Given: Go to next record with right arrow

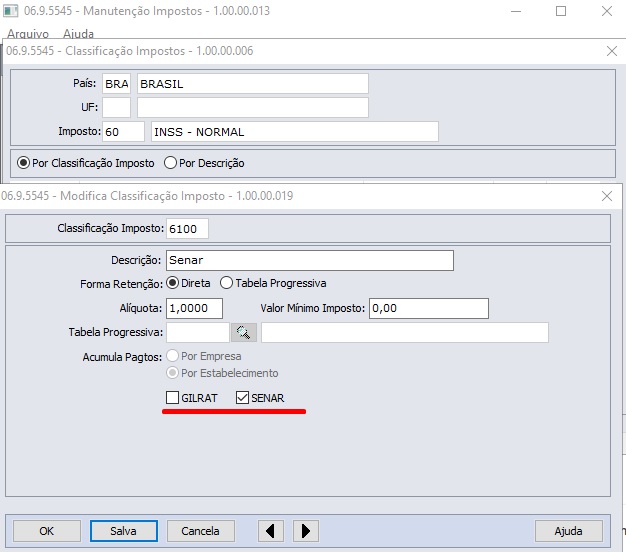Looking at the screenshot, I should pyautogui.click(x=306, y=531).
